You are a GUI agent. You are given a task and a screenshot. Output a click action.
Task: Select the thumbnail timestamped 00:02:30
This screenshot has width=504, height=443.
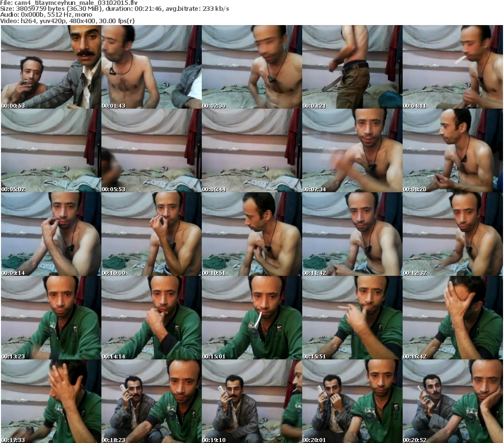tap(252, 67)
